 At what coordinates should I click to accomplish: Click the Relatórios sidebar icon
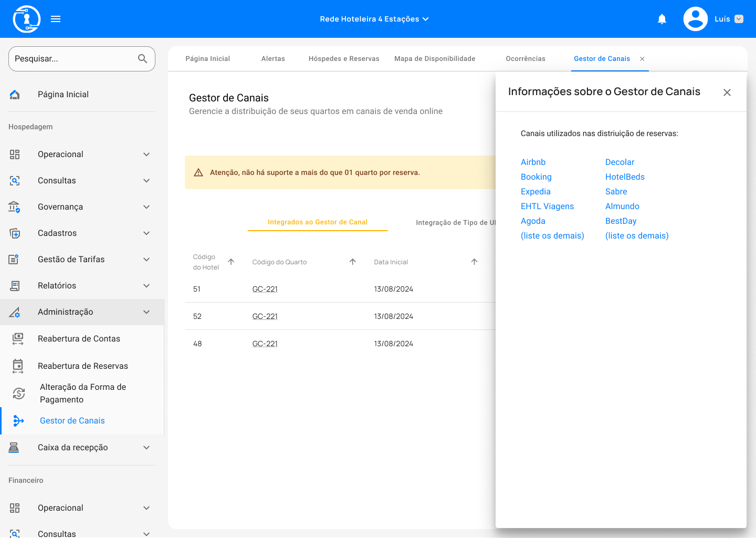(15, 285)
